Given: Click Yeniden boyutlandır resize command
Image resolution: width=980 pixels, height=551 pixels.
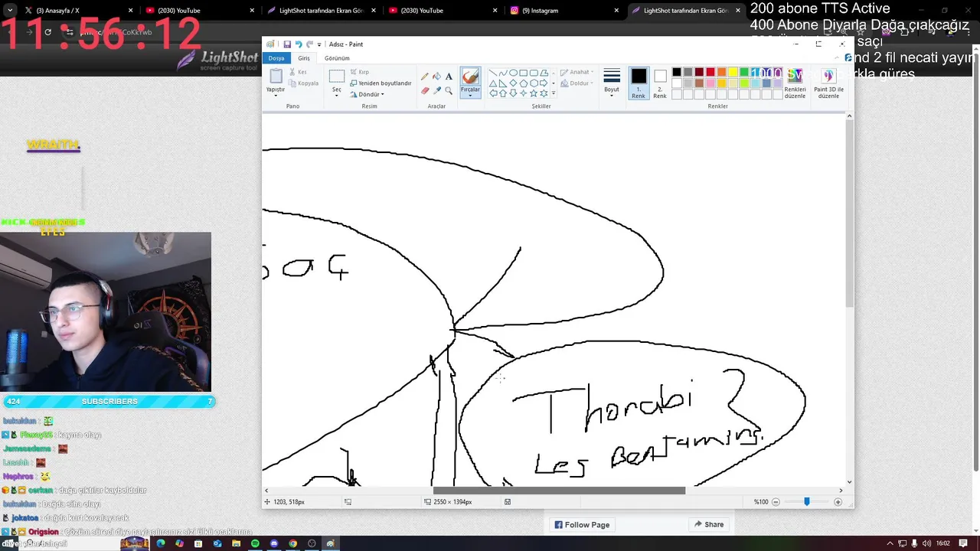Looking at the screenshot, I should [381, 83].
